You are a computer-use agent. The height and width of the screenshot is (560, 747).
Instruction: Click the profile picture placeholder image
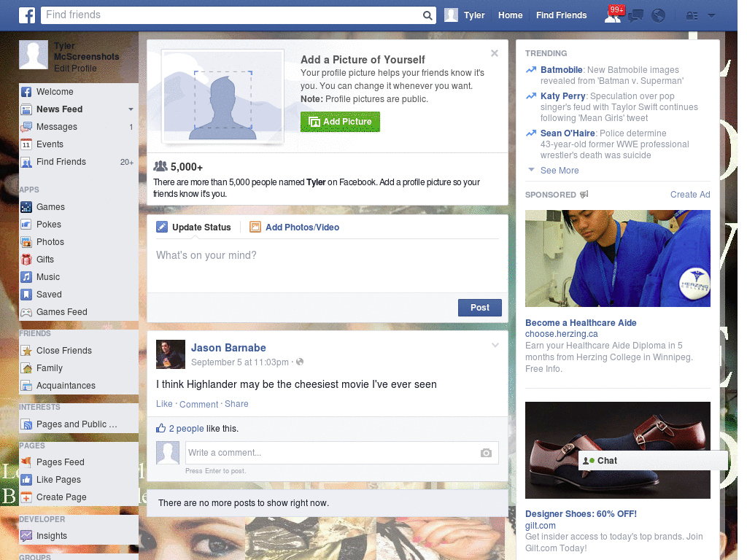coord(223,96)
